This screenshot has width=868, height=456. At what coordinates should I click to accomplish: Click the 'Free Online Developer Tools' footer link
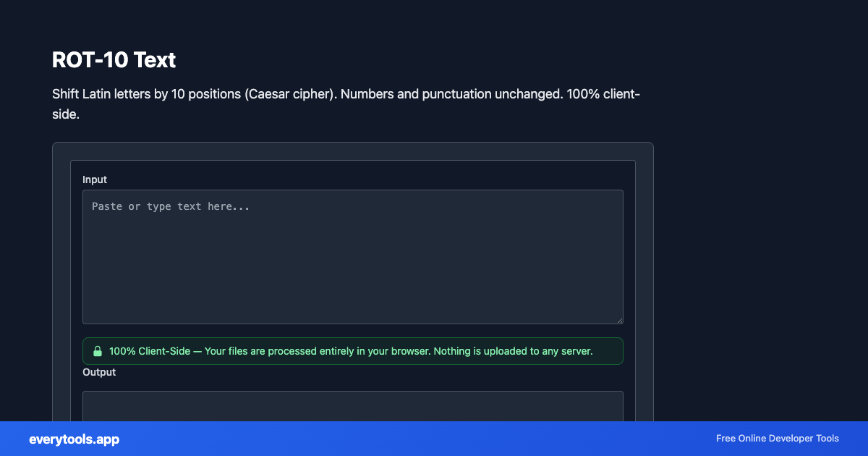(x=777, y=438)
